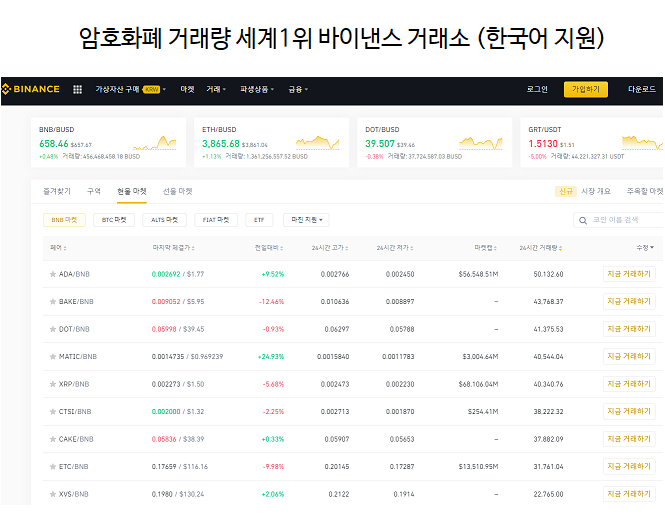Select the 현물 마켓 tab
Viewport: 665px width, 517px height.
coord(132,191)
